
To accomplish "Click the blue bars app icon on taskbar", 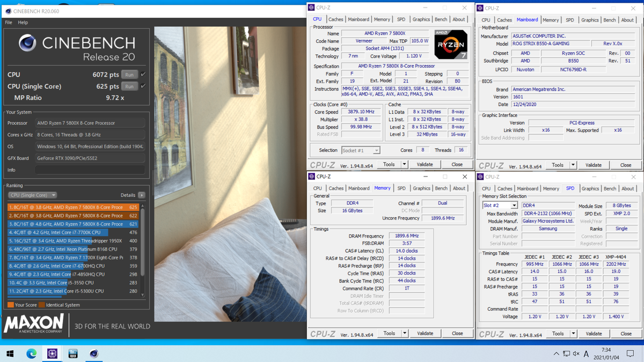I will pos(73,353).
